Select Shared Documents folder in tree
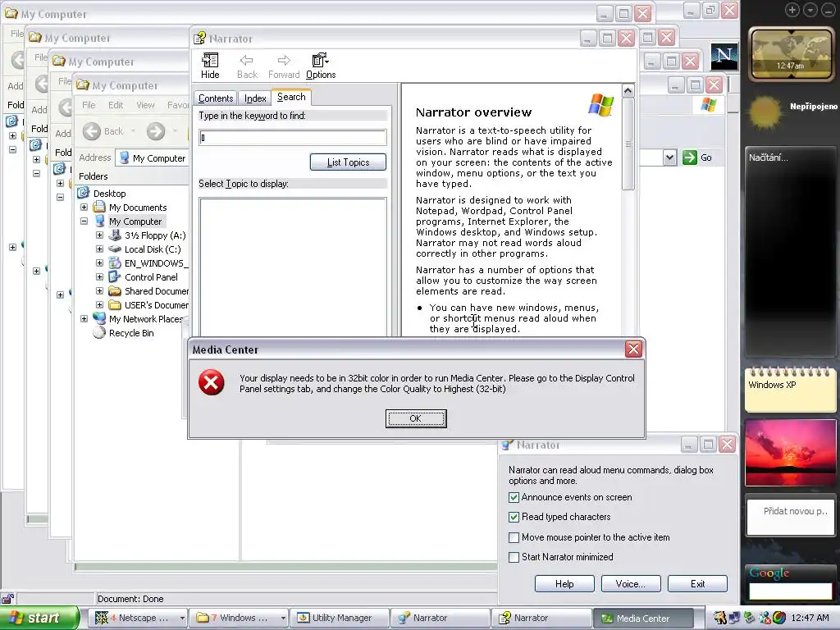The height and width of the screenshot is (630, 840). point(156,291)
